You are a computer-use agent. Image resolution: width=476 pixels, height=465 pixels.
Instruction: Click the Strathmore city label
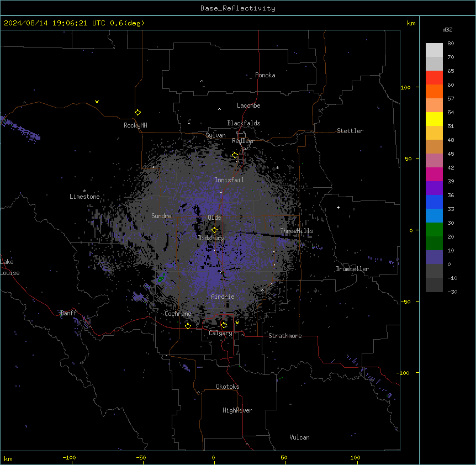click(x=285, y=336)
